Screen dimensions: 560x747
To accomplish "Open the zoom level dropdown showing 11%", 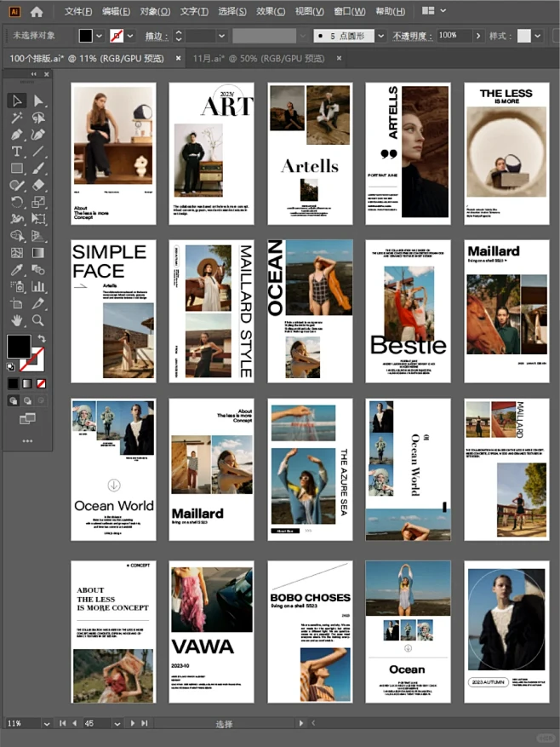I will [x=47, y=723].
